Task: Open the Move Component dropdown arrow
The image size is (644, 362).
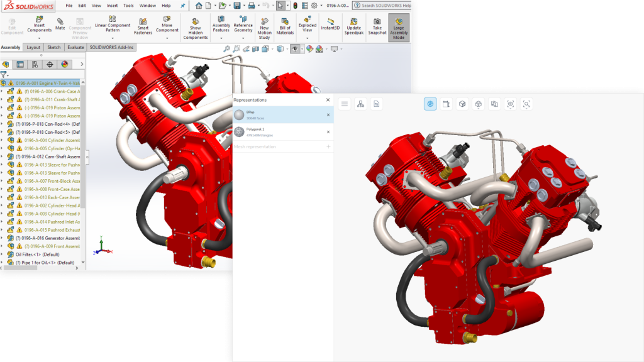Action: [167, 38]
